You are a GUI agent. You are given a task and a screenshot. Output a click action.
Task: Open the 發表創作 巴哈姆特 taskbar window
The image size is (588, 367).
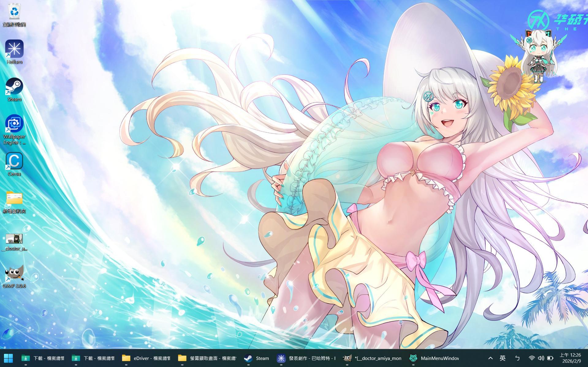[x=306, y=358]
